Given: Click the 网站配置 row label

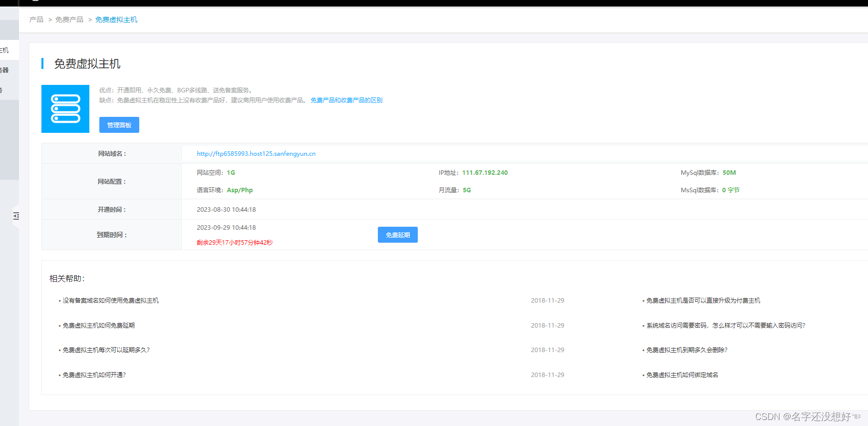Looking at the screenshot, I should [112, 182].
